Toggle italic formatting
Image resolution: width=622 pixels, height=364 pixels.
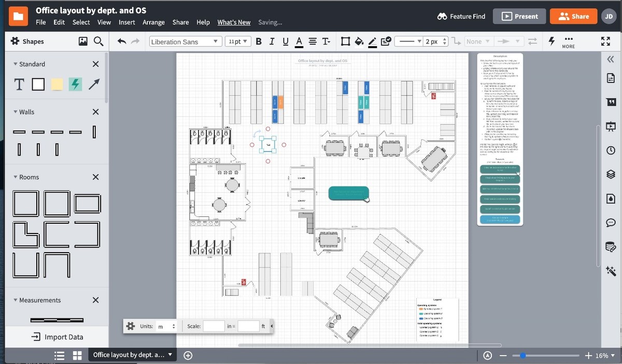pyautogui.click(x=272, y=41)
